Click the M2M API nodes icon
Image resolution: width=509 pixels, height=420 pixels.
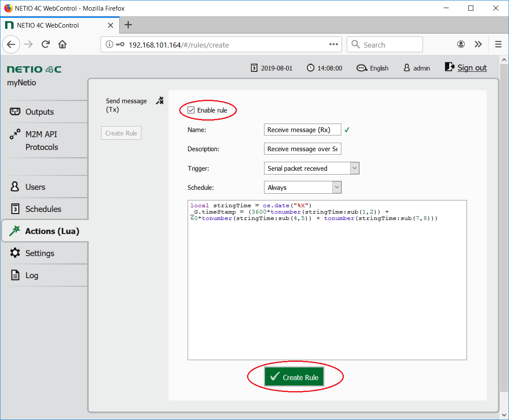pos(15,134)
